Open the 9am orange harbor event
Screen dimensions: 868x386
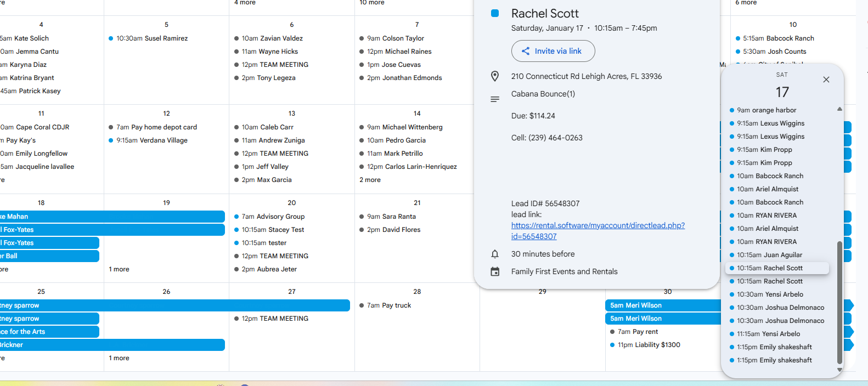766,110
